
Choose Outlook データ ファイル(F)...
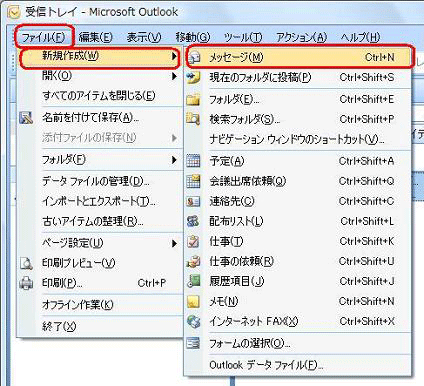click(298, 365)
